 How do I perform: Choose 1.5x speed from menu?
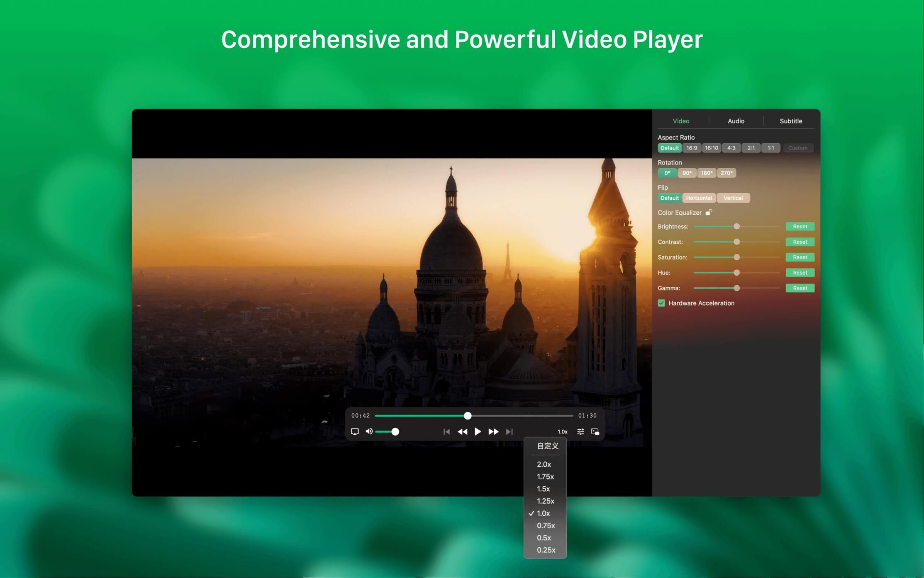pyautogui.click(x=543, y=489)
